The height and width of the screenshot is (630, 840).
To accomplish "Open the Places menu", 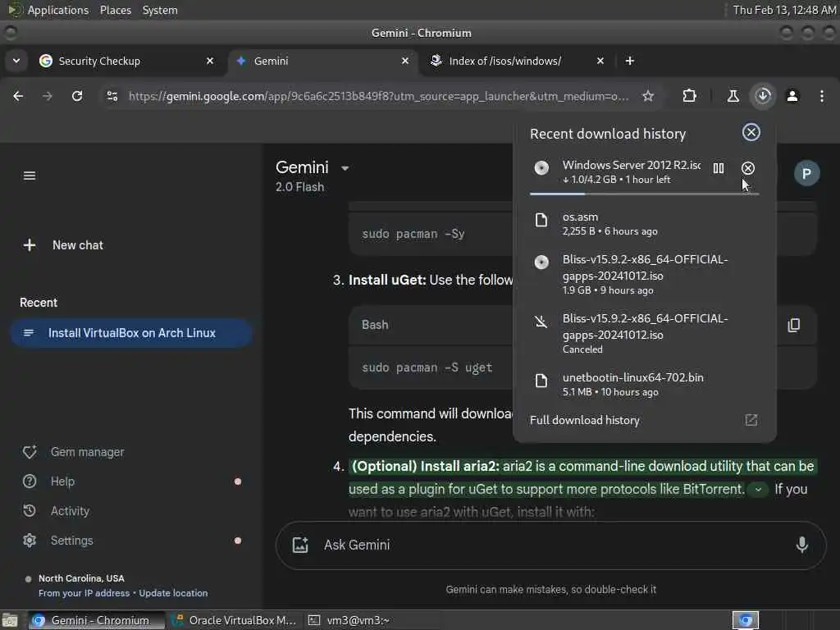I will (x=116, y=10).
